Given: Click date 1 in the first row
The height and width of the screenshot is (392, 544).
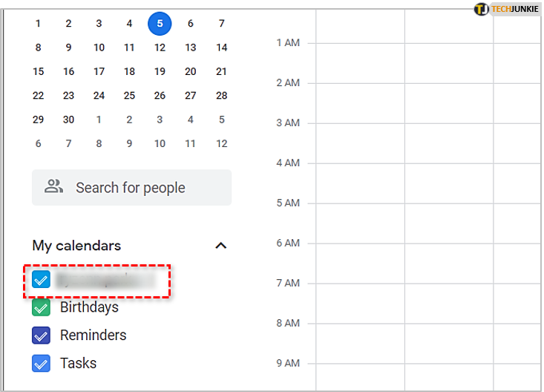Looking at the screenshot, I should click(39, 24).
